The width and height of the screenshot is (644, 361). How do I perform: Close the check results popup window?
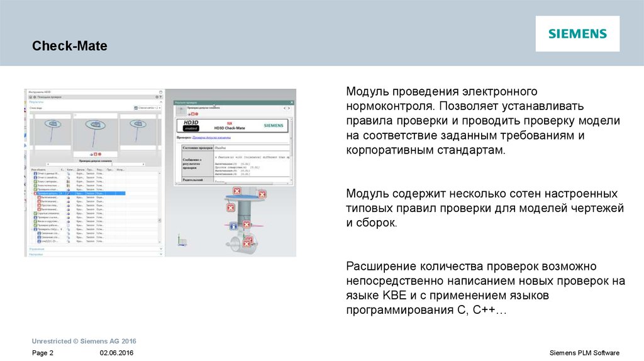[292, 102]
